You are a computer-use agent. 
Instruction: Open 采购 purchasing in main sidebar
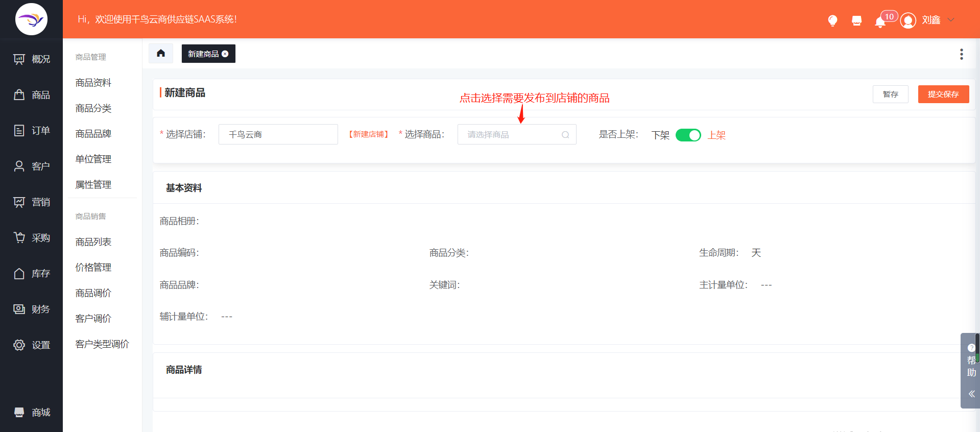pyautogui.click(x=31, y=238)
